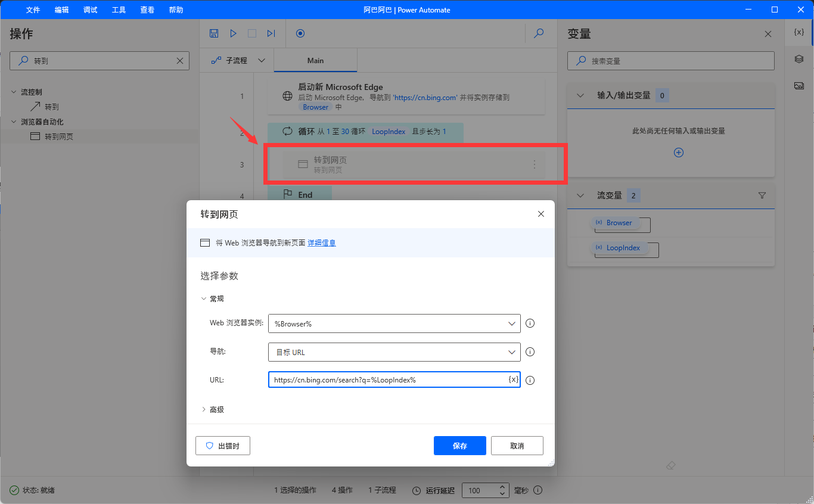814x504 pixels.
Task: Click the Stop square toolbar icon
Action: coord(252,33)
